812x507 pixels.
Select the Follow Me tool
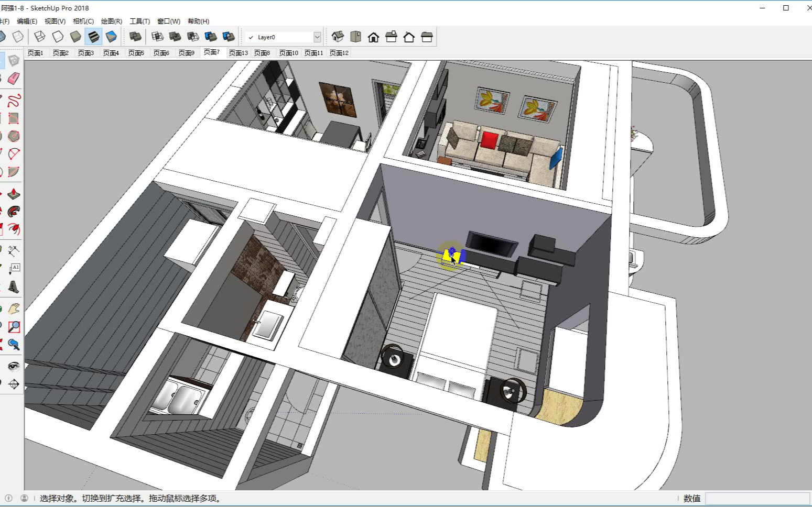click(14, 212)
